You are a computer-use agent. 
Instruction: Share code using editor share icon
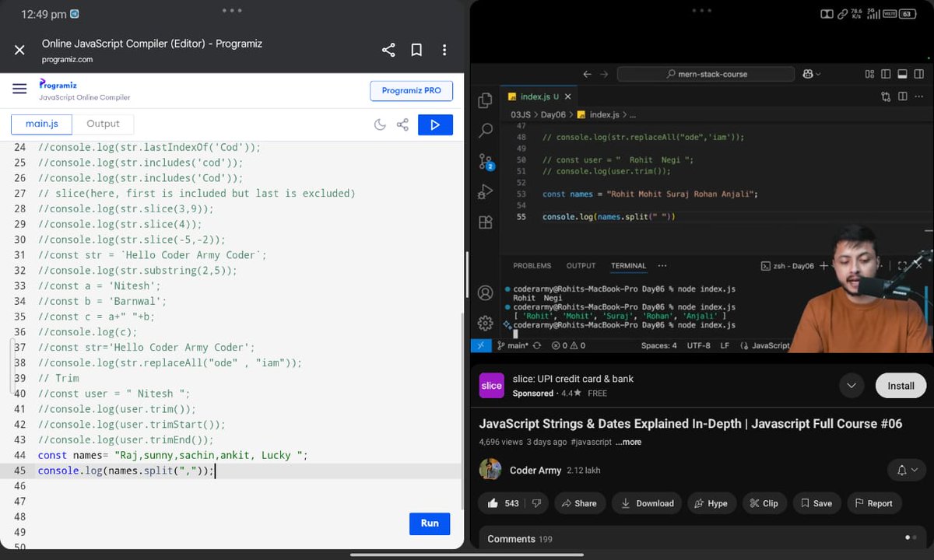click(x=402, y=124)
